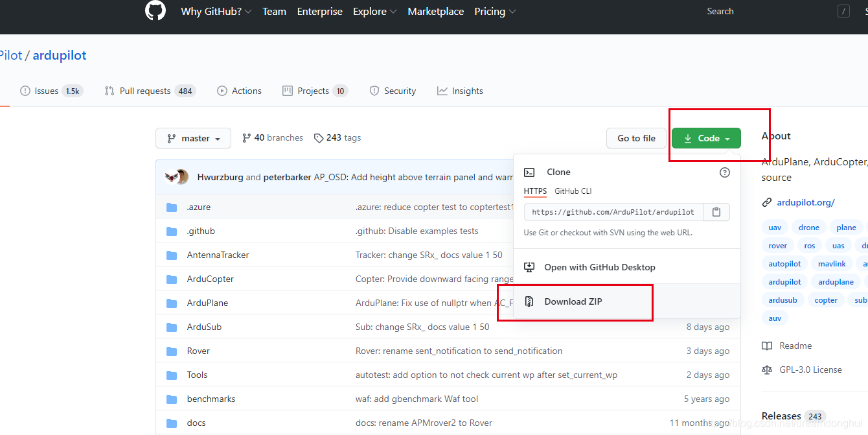The image size is (868, 435).
Task: Click the Hwurzburg commit author avatar
Action: point(172,177)
